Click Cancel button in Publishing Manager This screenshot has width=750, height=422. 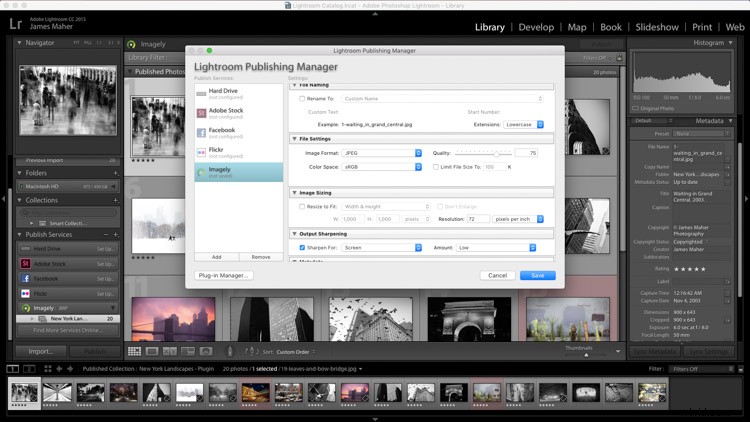pos(497,276)
